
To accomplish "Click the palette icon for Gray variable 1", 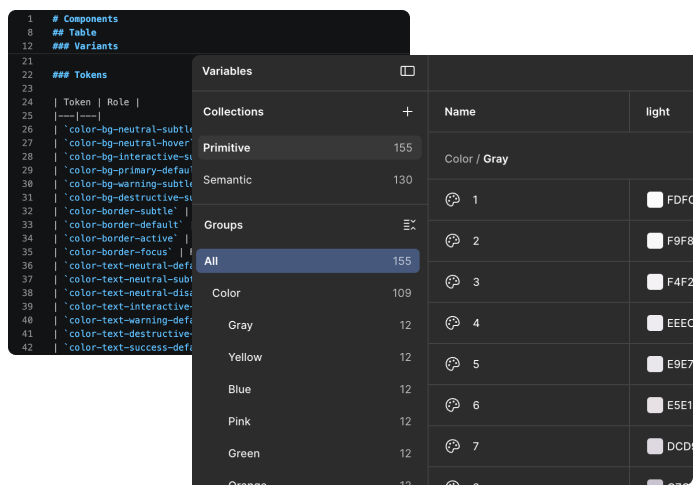I will tap(453, 200).
